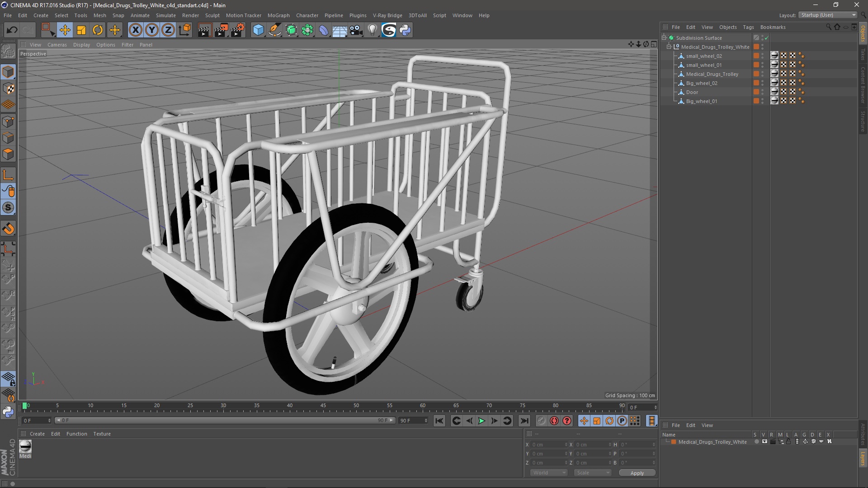Click the H rotation input field

[637, 445]
